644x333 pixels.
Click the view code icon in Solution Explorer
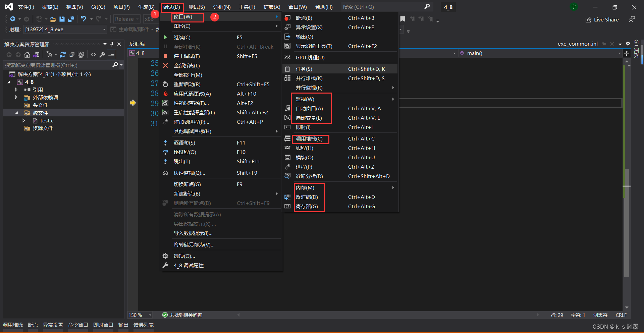93,55
